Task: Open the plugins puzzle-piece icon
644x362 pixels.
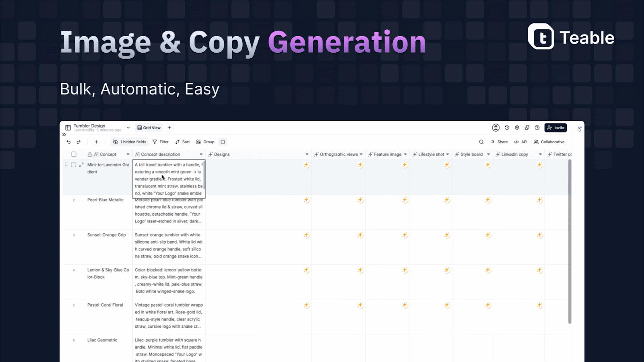Action: click(x=527, y=128)
